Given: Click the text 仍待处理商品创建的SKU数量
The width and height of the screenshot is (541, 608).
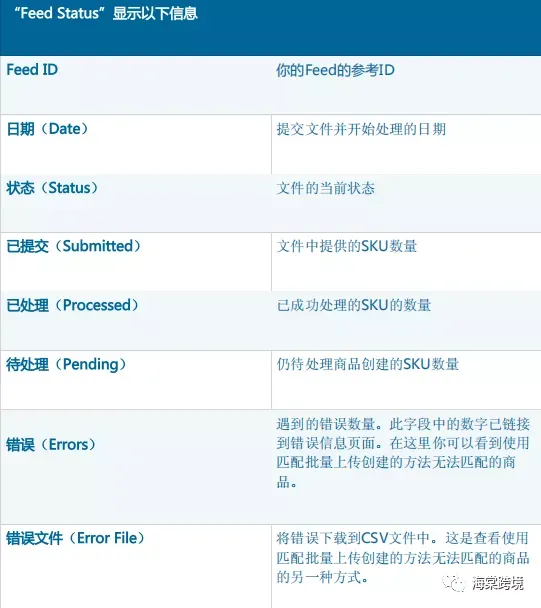Looking at the screenshot, I should tap(368, 364).
